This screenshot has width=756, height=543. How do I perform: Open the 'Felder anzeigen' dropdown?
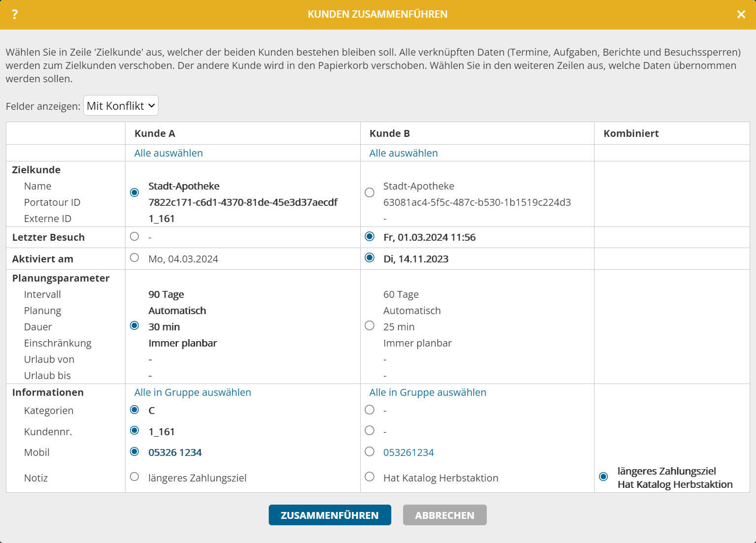(x=121, y=106)
